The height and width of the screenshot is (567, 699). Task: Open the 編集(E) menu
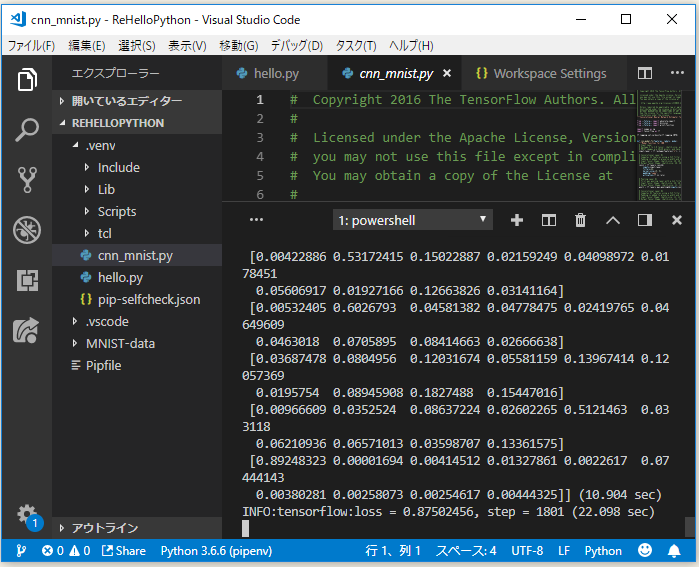pos(86,45)
